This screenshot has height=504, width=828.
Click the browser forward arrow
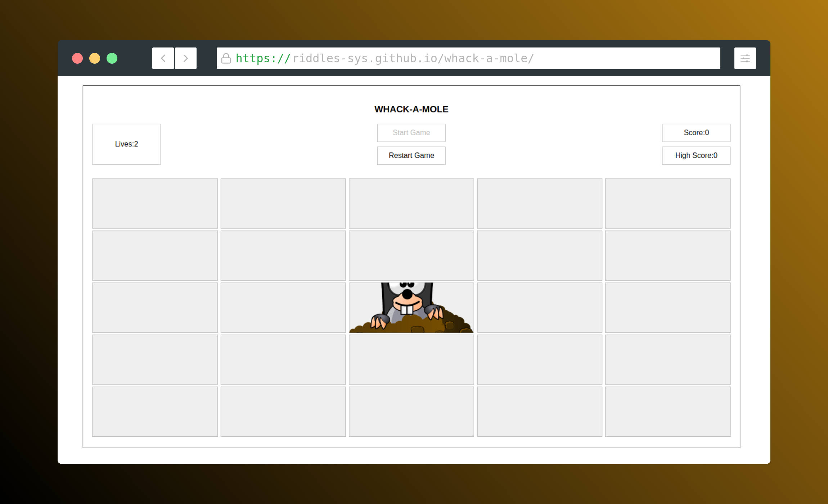click(186, 58)
